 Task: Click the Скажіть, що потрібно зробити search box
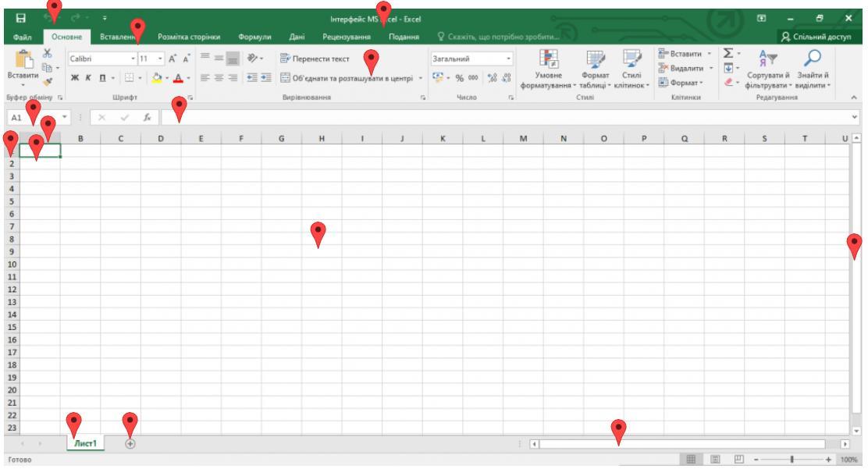coord(498,37)
